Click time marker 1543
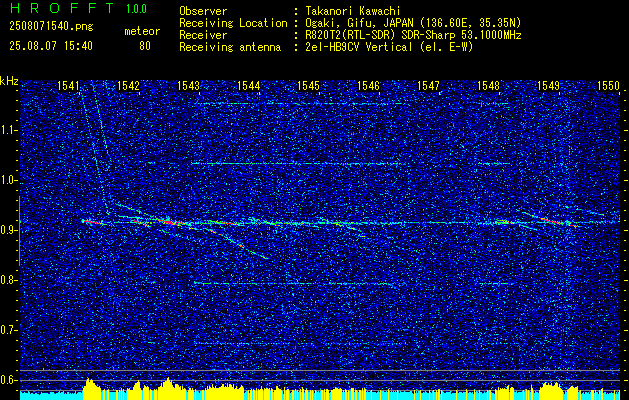629x400 pixels. click(x=189, y=86)
